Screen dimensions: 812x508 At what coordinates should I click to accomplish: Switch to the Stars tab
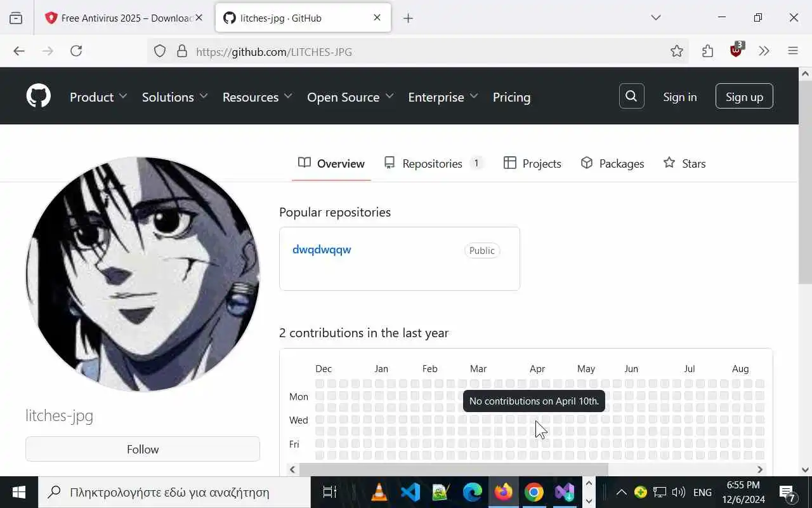pyautogui.click(x=684, y=163)
